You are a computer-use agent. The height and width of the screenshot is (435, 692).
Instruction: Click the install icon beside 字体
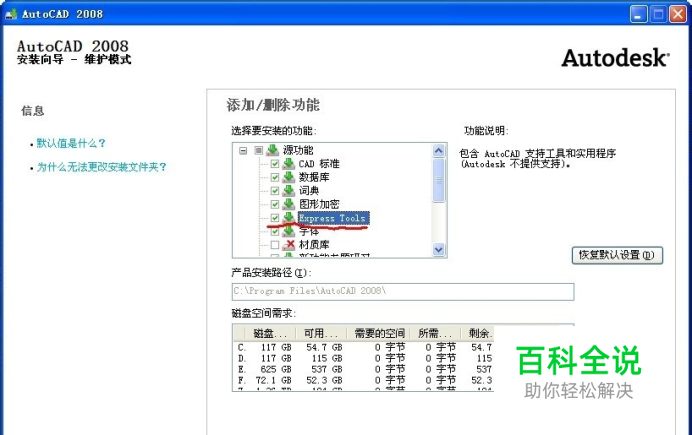coord(289,231)
